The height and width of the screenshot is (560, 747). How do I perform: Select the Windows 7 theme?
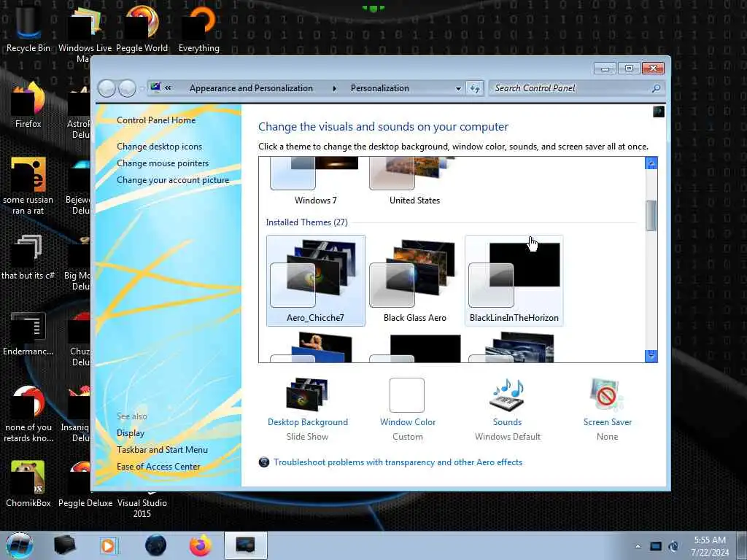click(315, 182)
